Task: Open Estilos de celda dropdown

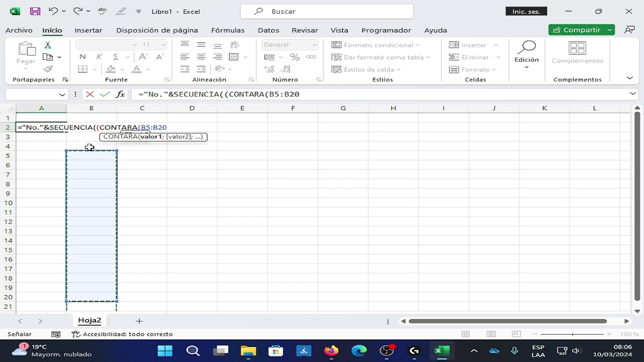Action: point(366,69)
